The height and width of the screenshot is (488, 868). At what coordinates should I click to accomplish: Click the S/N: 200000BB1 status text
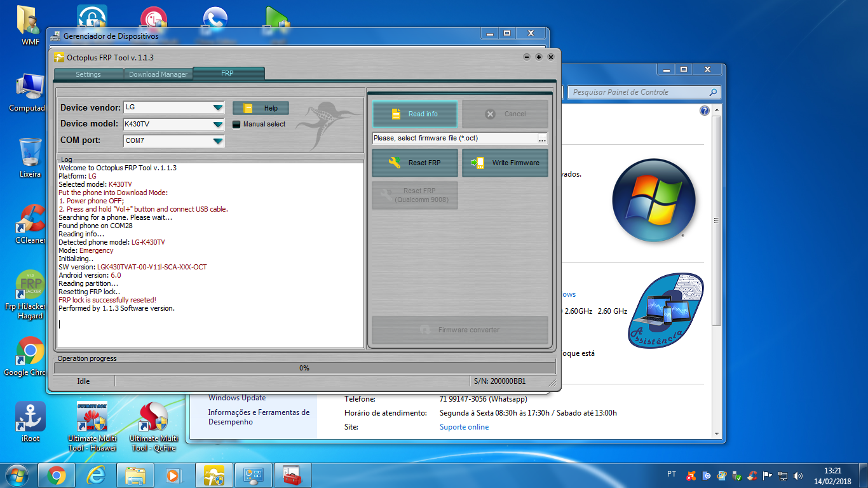coord(499,381)
